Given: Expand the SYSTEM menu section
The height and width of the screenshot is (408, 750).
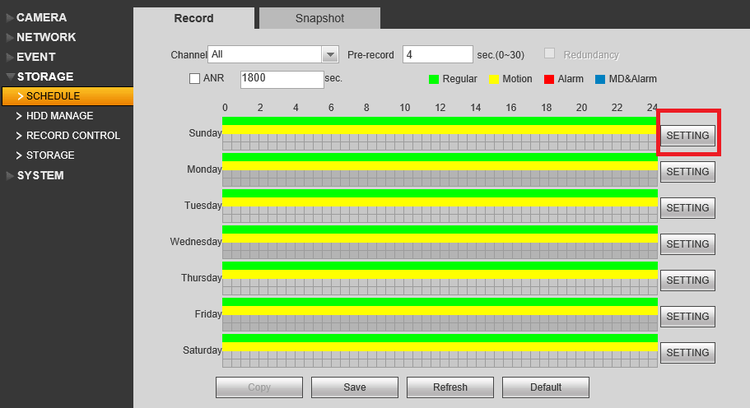Looking at the screenshot, I should click(40, 176).
